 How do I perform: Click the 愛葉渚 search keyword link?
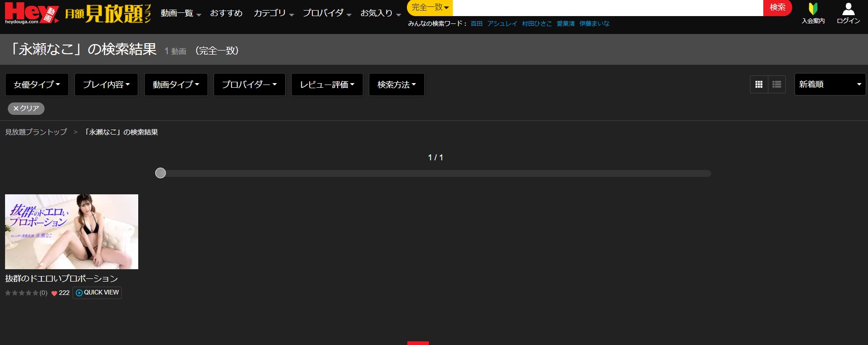(x=566, y=23)
